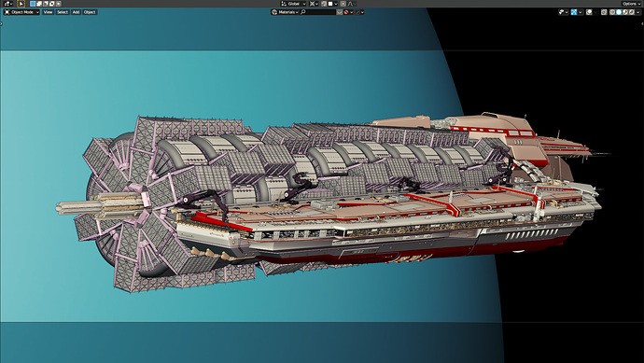This screenshot has height=363, width=644.
Task: Toggle Show Gizmo
Action: click(x=574, y=12)
